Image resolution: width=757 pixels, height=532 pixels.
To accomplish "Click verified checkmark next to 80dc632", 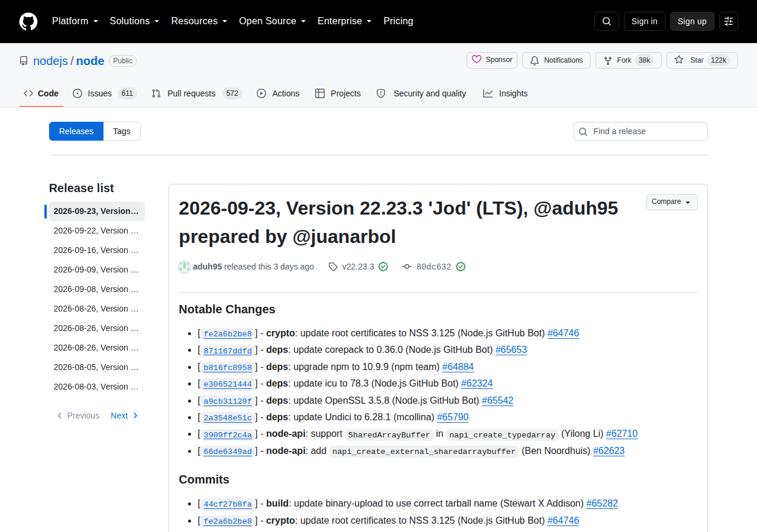I will [461, 267].
